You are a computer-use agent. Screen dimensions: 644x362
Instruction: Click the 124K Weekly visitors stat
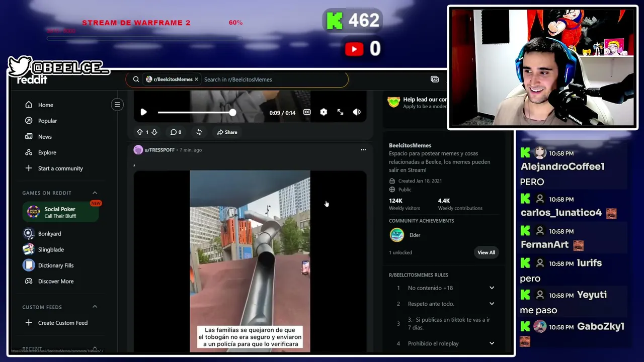405,204
